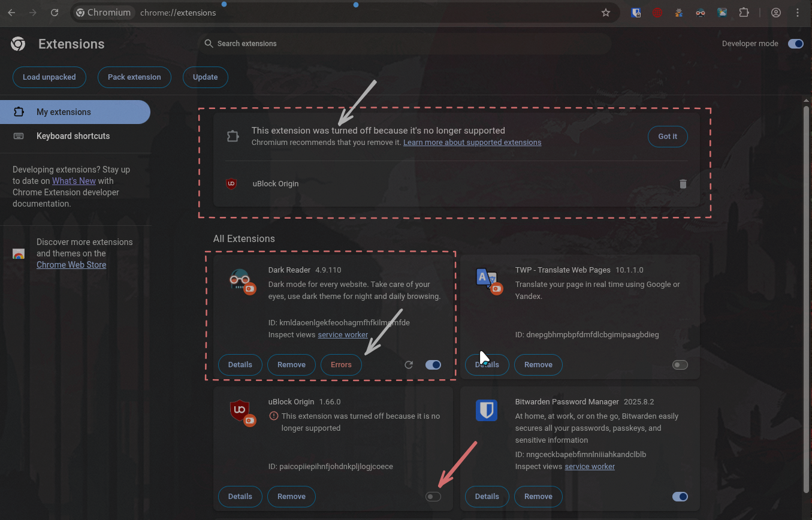This screenshot has width=812, height=520.
Task: Focus the Search extensions field
Action: tap(405, 44)
